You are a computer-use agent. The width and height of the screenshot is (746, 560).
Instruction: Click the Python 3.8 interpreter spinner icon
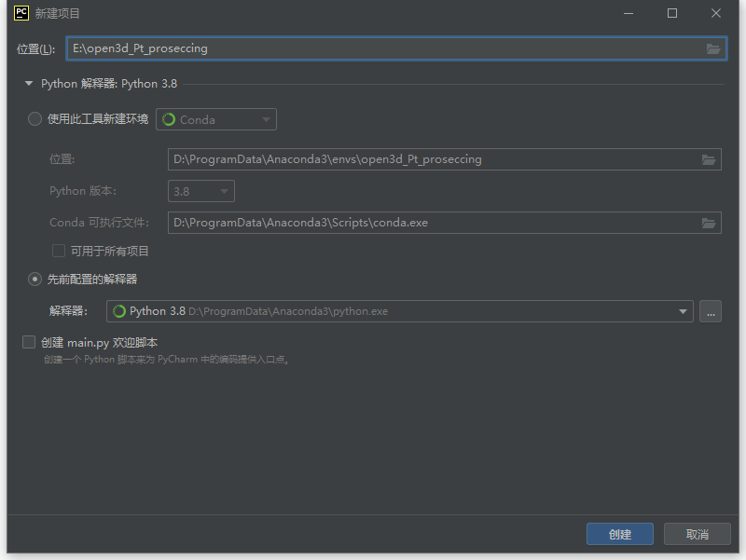[119, 311]
